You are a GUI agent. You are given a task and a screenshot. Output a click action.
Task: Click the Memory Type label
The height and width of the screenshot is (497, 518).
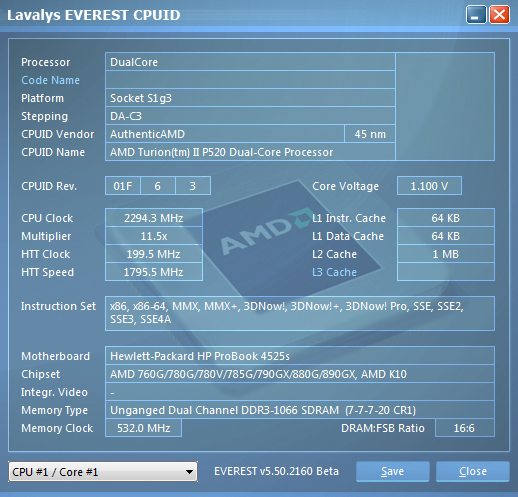pyautogui.click(x=54, y=410)
